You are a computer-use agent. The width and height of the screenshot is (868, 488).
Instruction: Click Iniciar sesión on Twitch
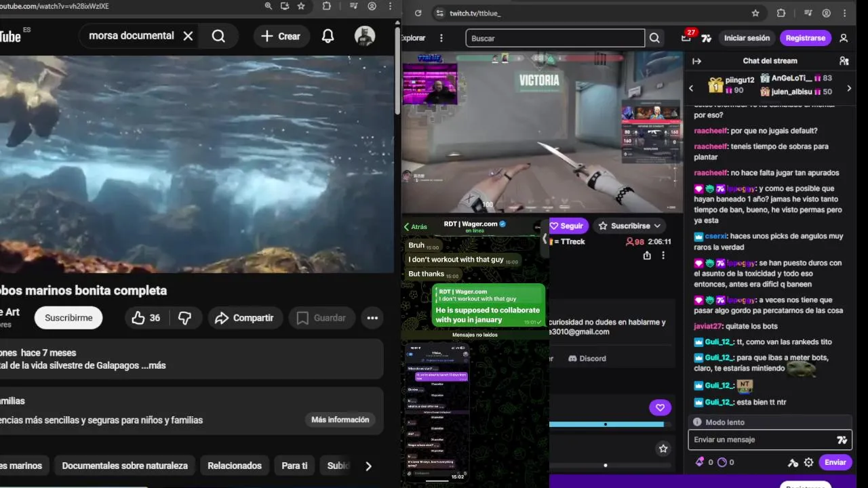[747, 38]
